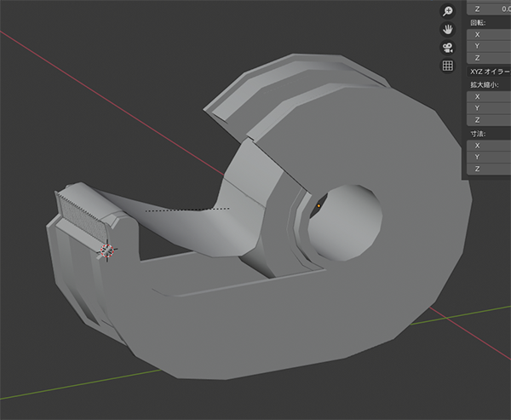511x420 pixels.
Task: Open the XYZ オイラー rotation mode dropdown
Action: click(489, 72)
